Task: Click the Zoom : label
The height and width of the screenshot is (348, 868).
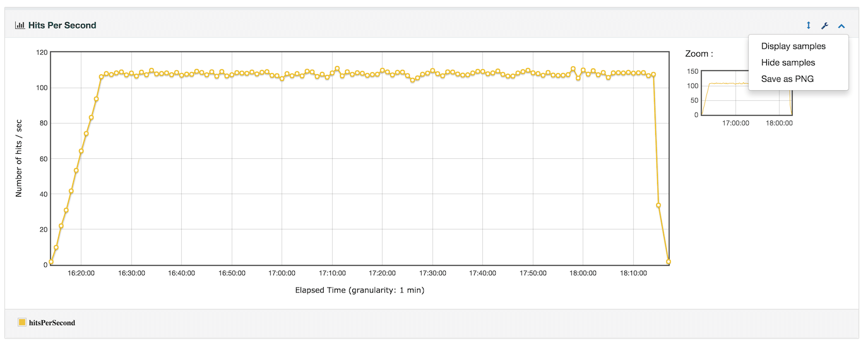Action: [699, 54]
